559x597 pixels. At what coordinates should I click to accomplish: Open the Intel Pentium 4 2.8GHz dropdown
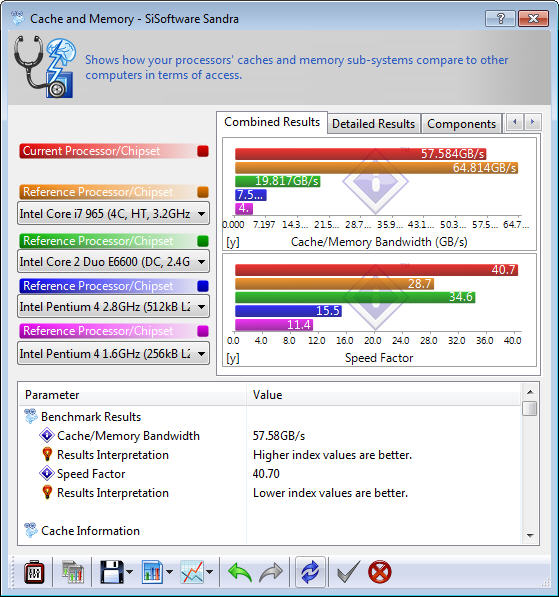pos(113,306)
